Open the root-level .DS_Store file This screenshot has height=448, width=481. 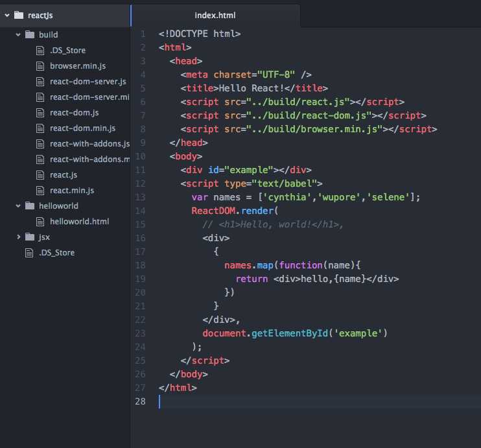[x=57, y=253]
